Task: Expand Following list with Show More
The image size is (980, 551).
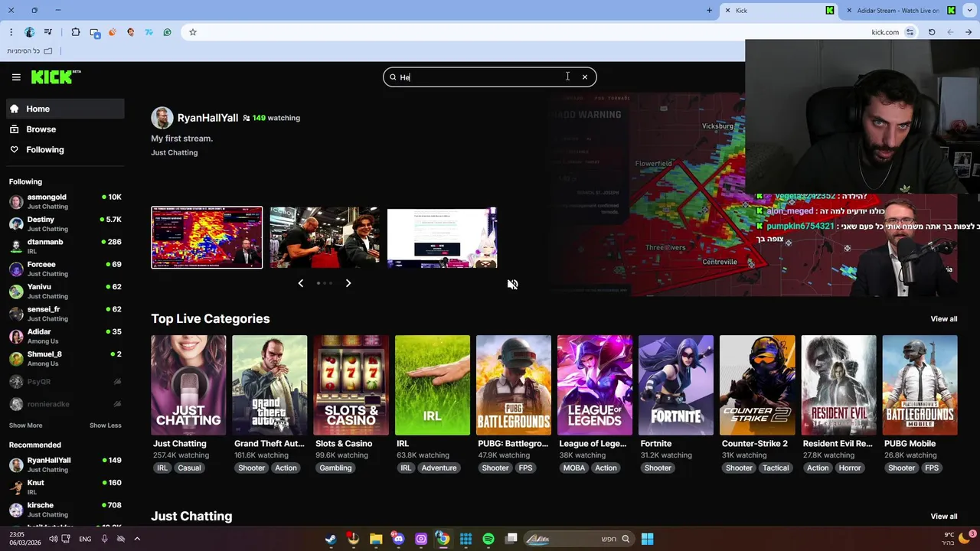Action: pyautogui.click(x=26, y=425)
